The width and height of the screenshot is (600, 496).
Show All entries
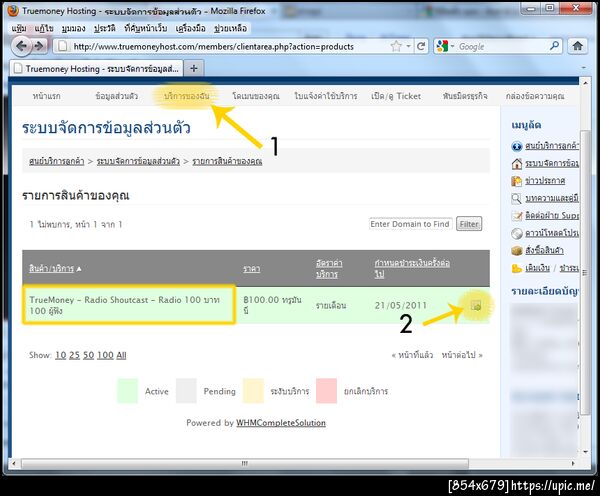tap(121, 355)
